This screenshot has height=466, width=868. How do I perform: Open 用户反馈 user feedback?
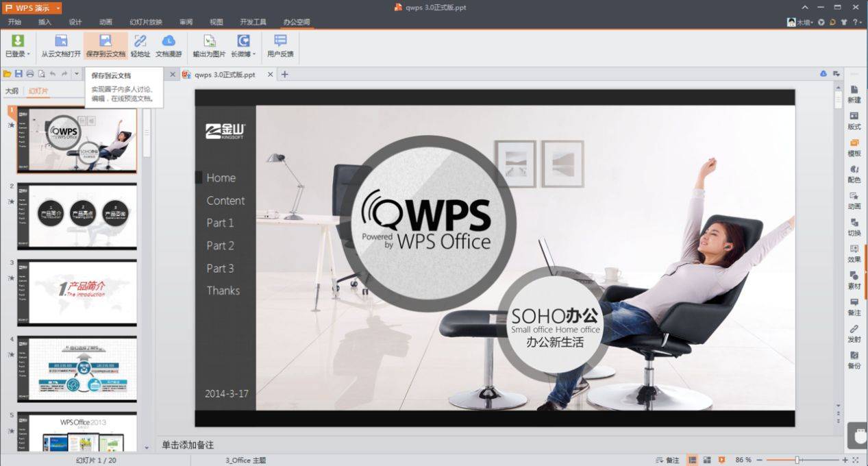pyautogui.click(x=280, y=46)
